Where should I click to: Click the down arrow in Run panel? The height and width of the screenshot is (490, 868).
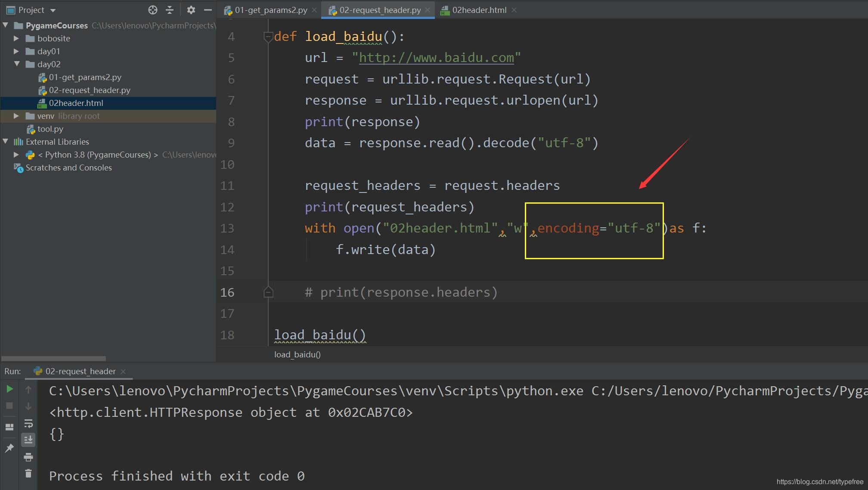(x=28, y=406)
